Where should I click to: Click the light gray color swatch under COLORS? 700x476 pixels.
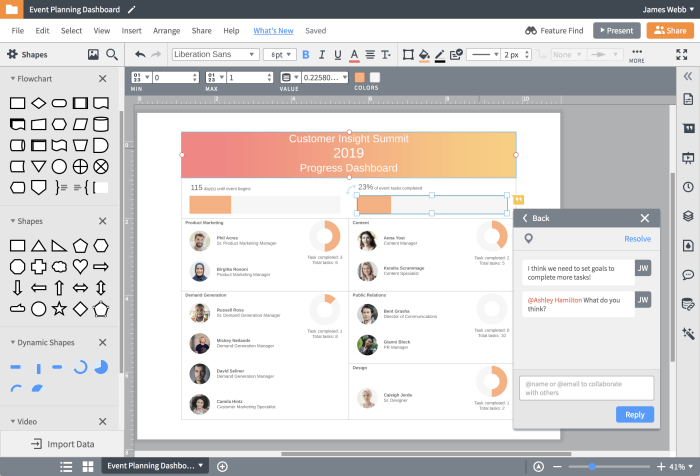375,77
